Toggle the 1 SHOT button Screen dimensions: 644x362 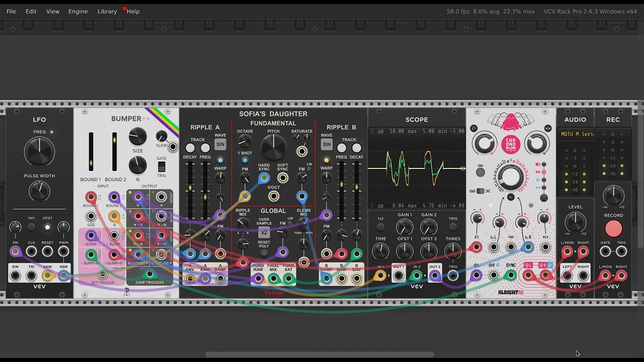[x=245, y=160]
